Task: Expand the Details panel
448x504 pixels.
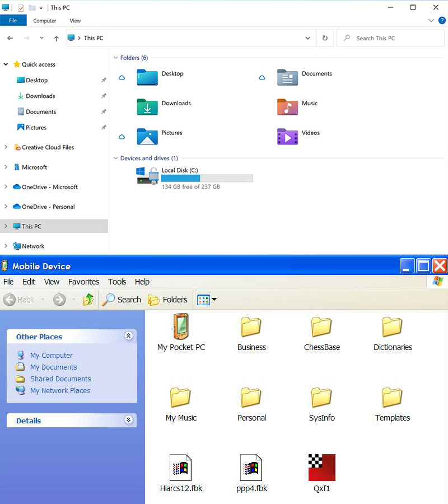Action: (129, 420)
